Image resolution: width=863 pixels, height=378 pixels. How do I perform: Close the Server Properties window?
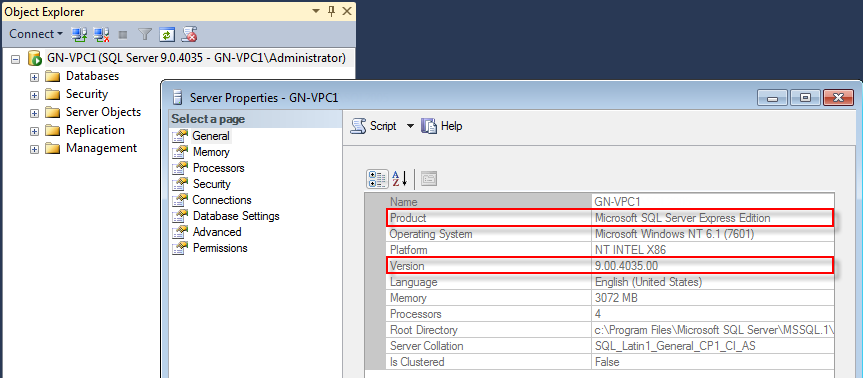tap(838, 98)
